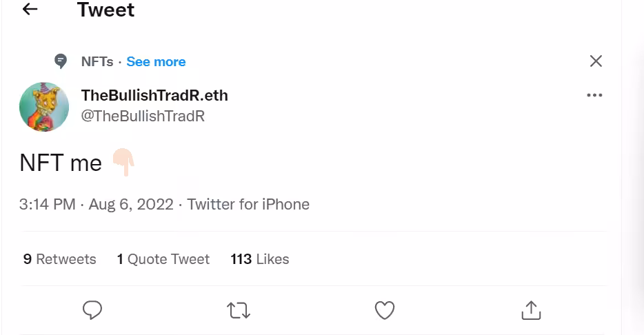Screen dimensions: 644x335
Task: Dismiss the NFTs topic with X
Action: click(x=596, y=61)
